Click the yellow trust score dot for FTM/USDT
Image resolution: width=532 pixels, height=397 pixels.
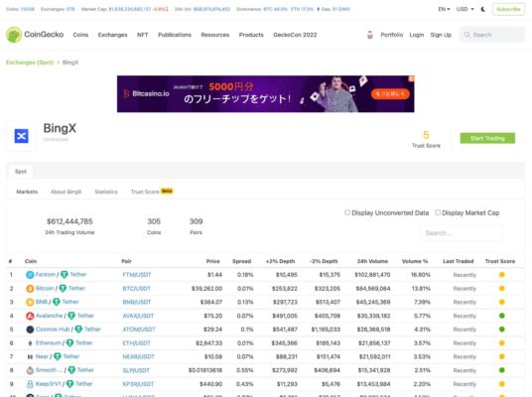[x=502, y=275]
